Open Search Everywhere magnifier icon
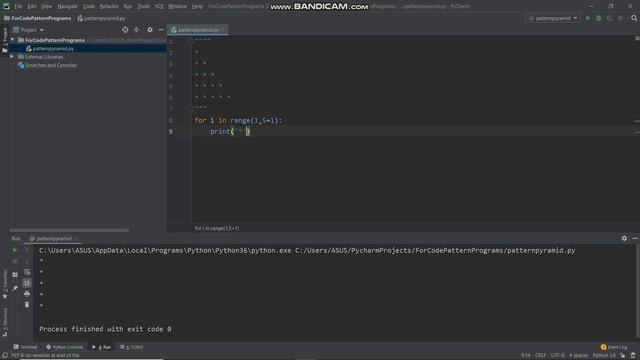The image size is (640, 360). (x=634, y=18)
